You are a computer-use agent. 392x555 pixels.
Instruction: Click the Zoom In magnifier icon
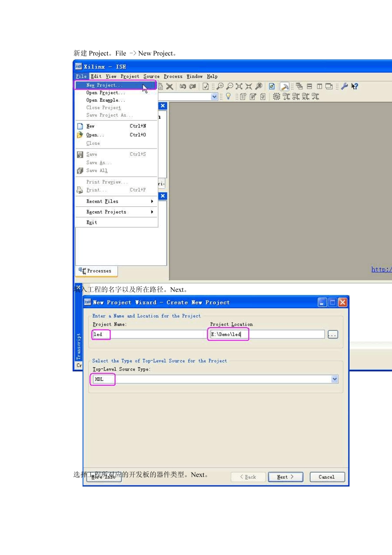pos(220,86)
